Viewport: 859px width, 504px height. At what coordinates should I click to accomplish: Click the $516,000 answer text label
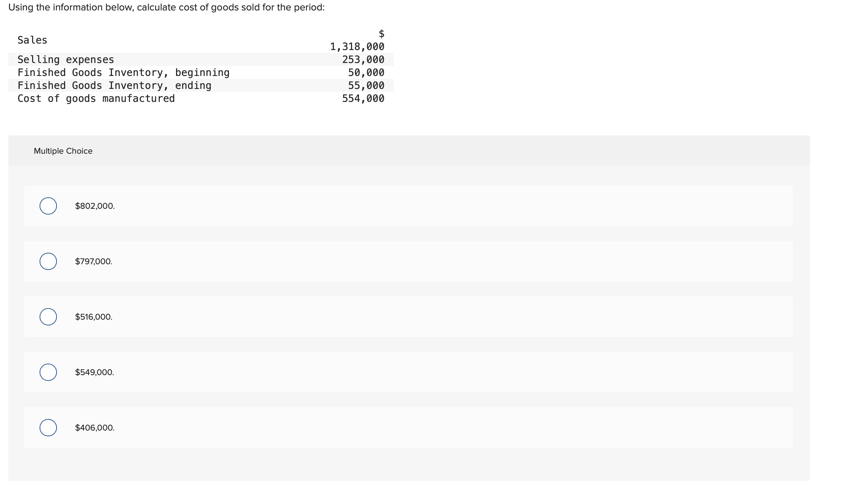tap(93, 317)
